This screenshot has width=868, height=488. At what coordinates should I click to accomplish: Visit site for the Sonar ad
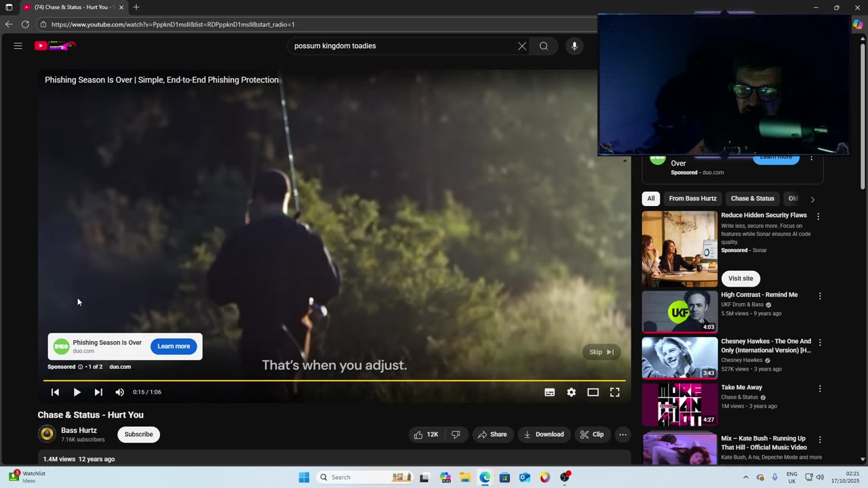tap(741, 279)
